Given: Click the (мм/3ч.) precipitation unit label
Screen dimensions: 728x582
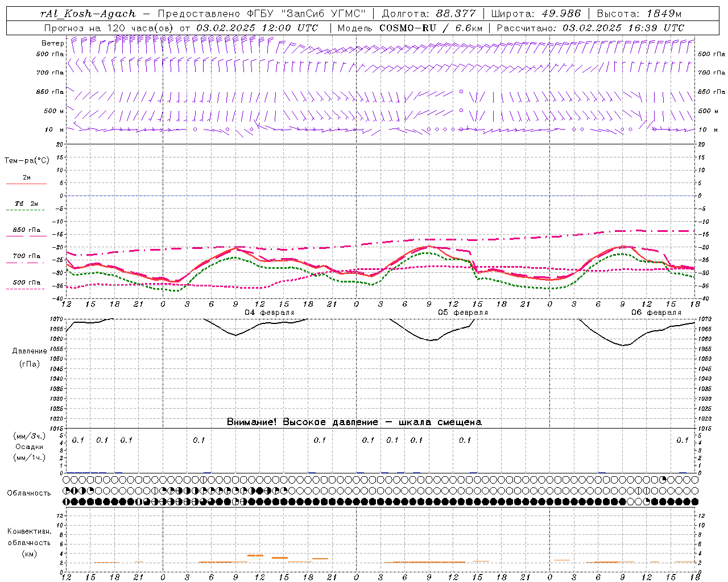Looking at the screenshot, I should (x=30, y=436).
